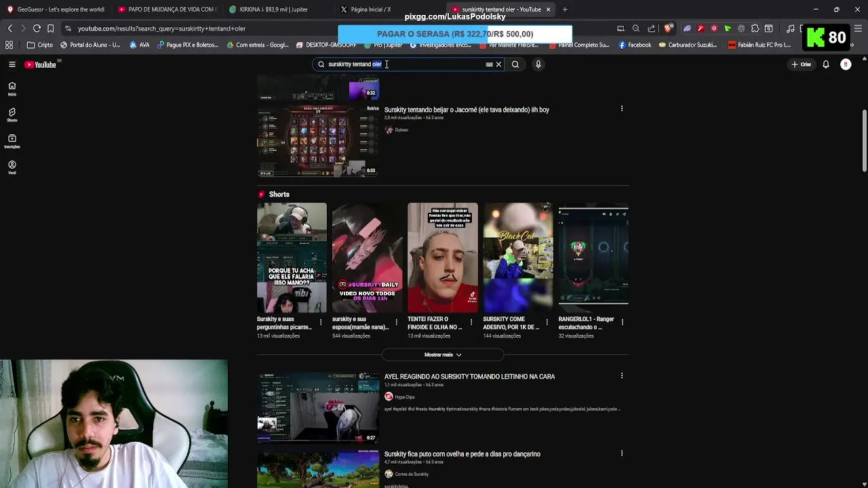Switch to the Página Inicial / X tab

[370, 9]
